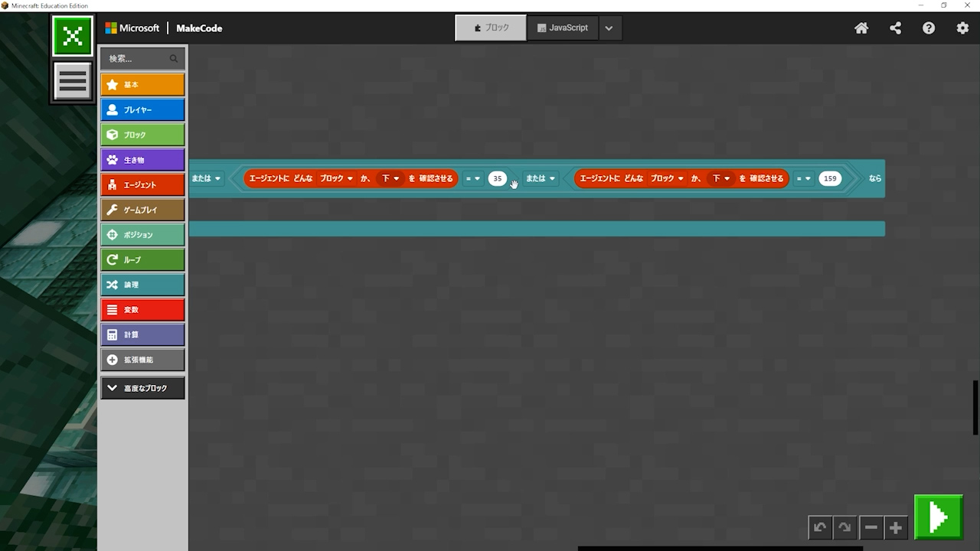
Task: Click the Home icon in header
Action: click(x=861, y=28)
